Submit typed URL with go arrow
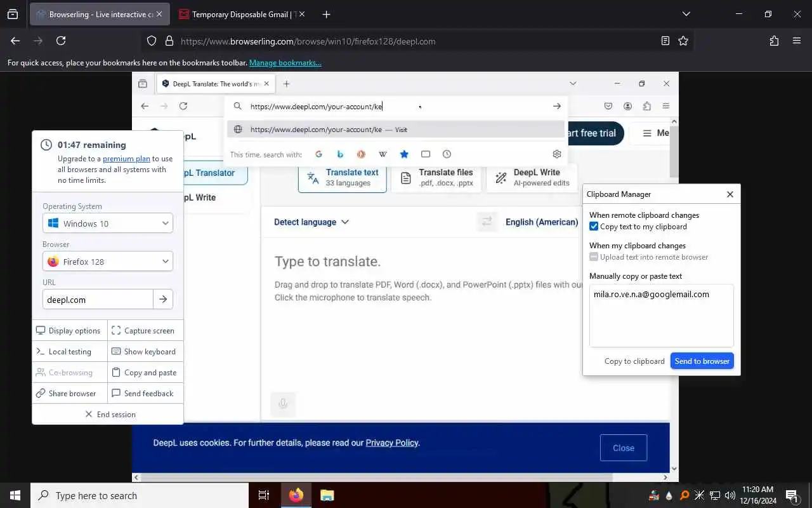This screenshot has height=508, width=812. (556, 106)
